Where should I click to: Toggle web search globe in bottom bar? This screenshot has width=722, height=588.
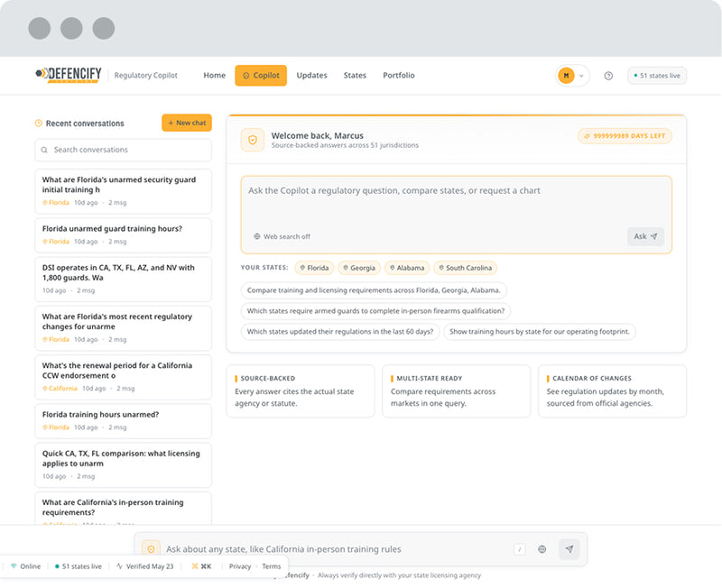point(542,549)
